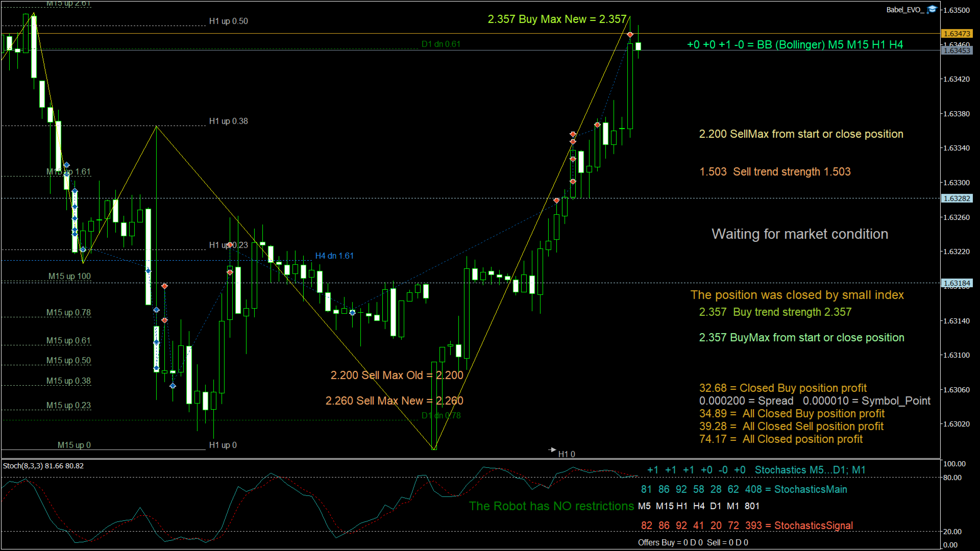Viewport: 980px width, 551px height.
Task: Click the 1.63282 price level tag
Action: pos(957,198)
